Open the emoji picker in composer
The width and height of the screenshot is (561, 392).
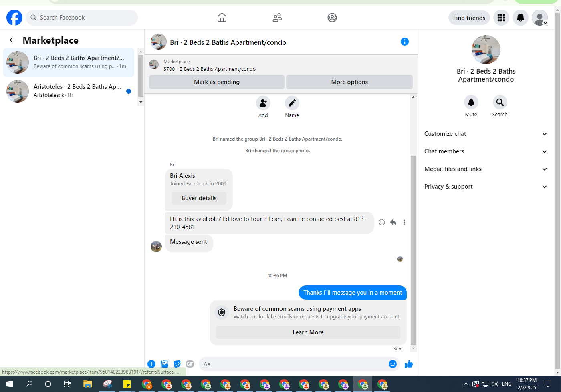pyautogui.click(x=393, y=364)
